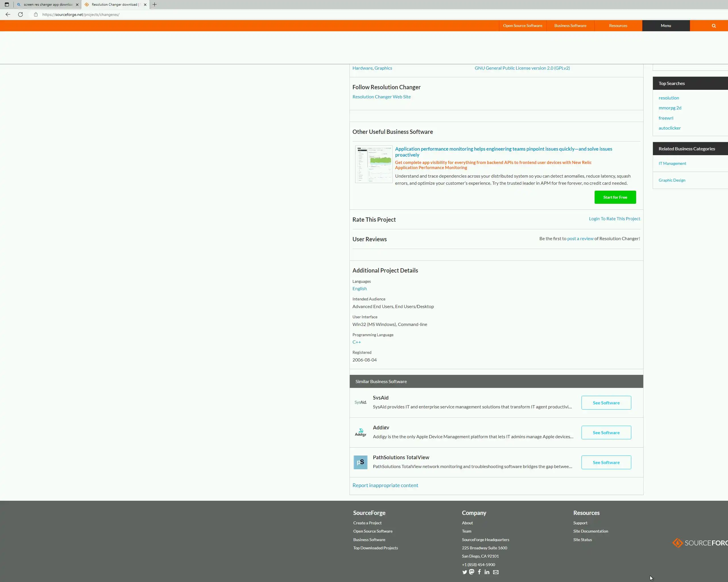This screenshot has height=582, width=728.
Task: Open the Business Software header menu
Action: (570, 26)
